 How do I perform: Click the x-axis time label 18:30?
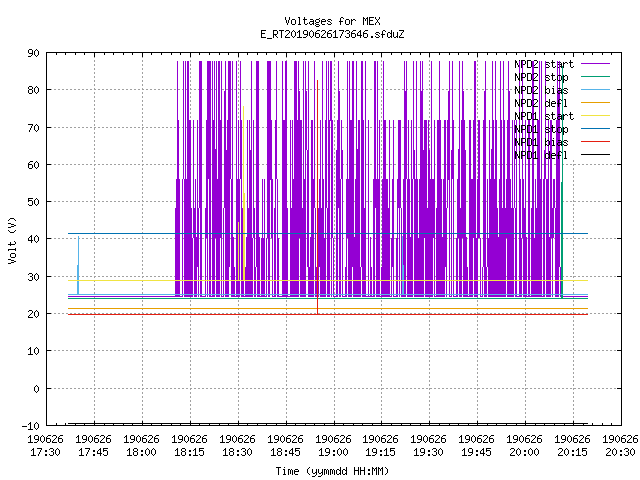237,452
